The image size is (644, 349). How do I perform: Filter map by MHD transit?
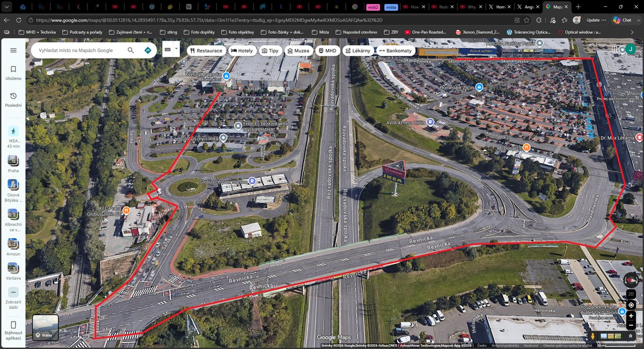point(327,50)
